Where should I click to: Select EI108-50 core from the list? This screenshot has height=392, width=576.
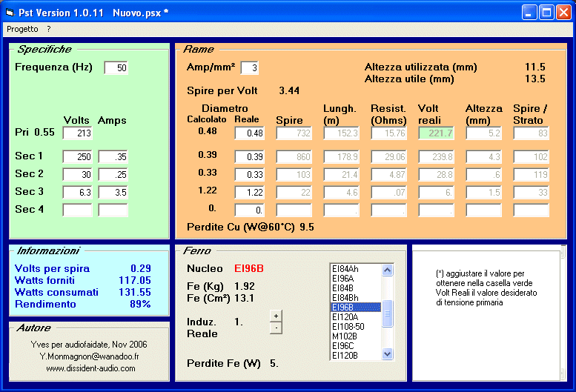coord(350,326)
